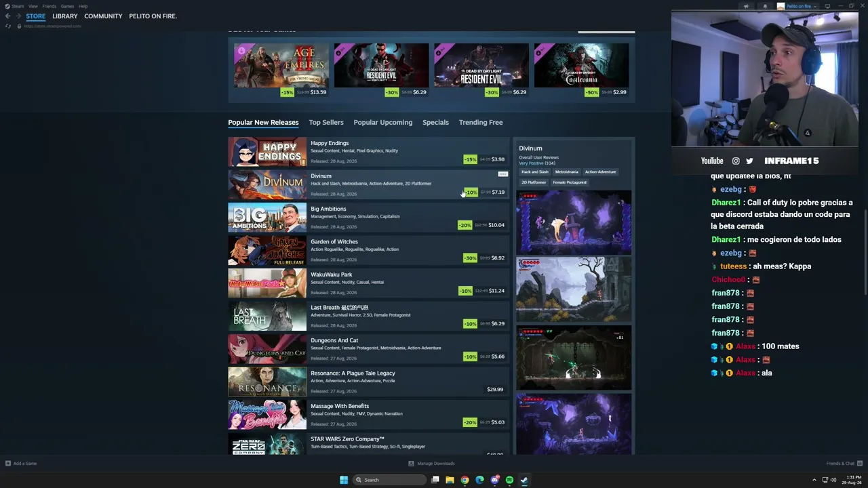The height and width of the screenshot is (488, 868).
Task: Open the Age of Empires II DLC card
Action: point(281,70)
